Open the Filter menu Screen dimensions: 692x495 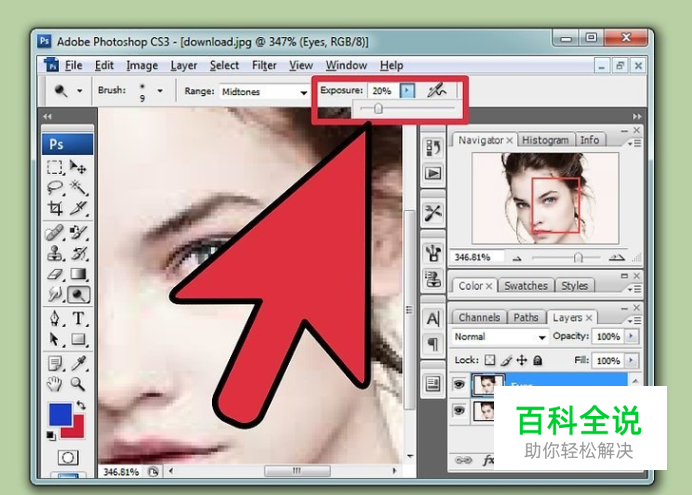pos(264,65)
